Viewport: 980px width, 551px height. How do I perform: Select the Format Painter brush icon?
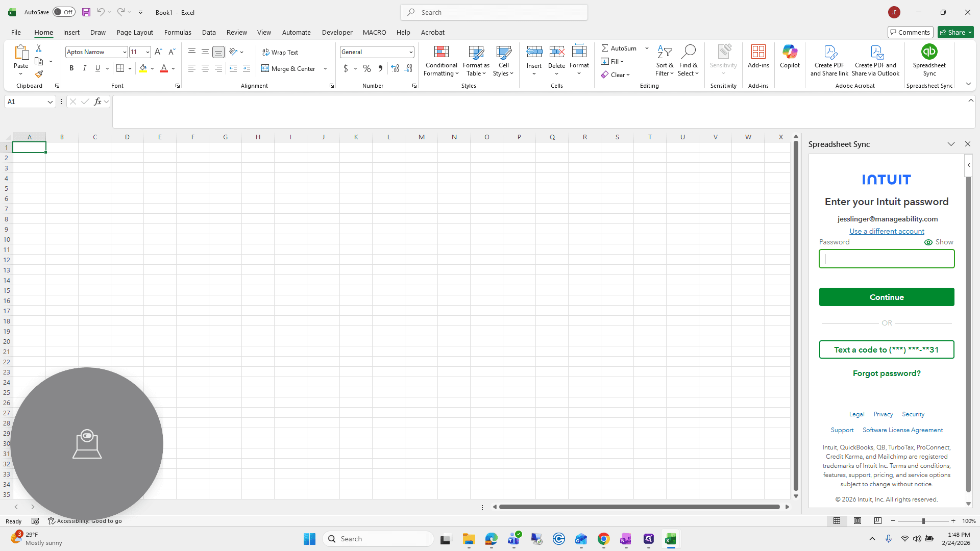(x=39, y=74)
